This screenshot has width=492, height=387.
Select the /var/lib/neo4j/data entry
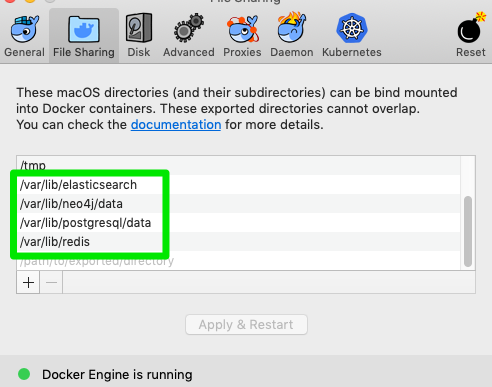[238, 204]
